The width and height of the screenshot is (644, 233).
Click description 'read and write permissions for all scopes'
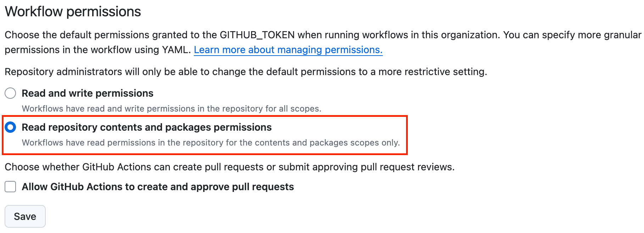(x=171, y=109)
